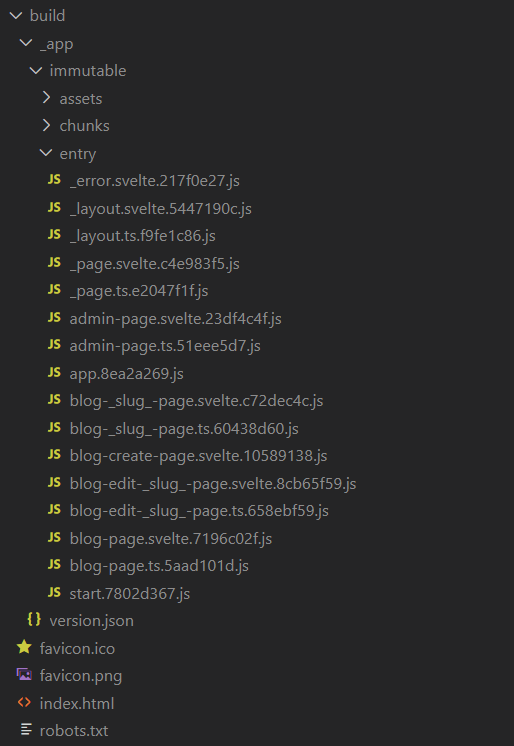
Task: Select the assets folder name
Action: coord(81,99)
